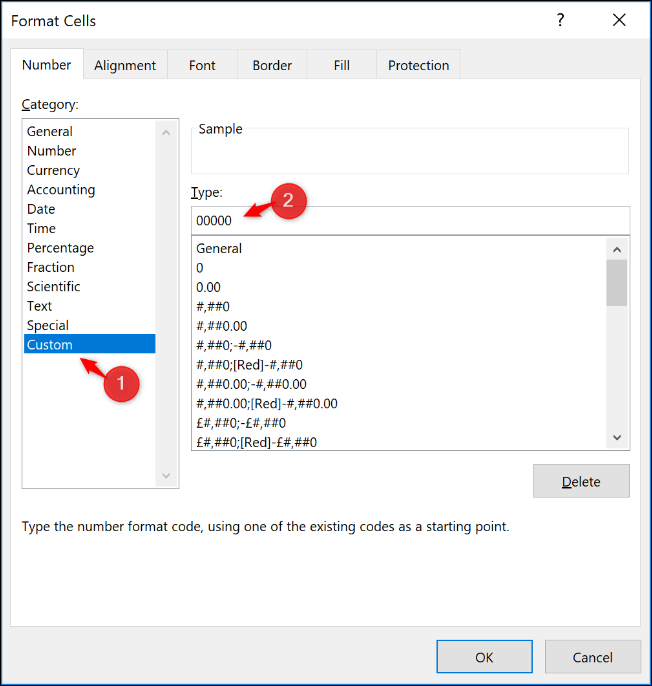
Task: Open the Protection tab
Action: pos(418,65)
